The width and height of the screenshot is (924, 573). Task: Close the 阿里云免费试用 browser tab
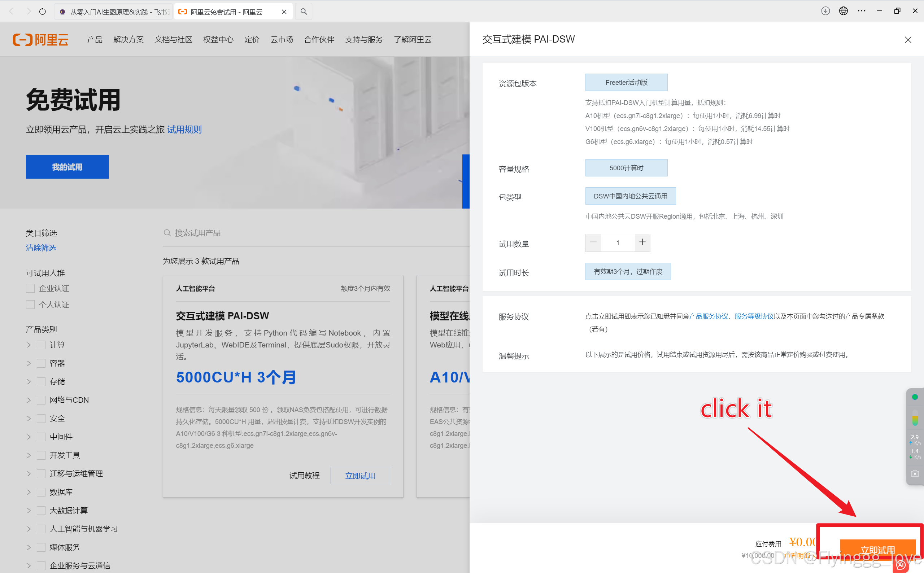tap(284, 12)
